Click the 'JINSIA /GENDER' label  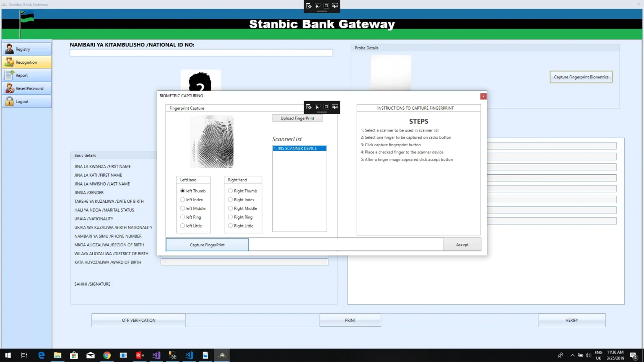click(89, 193)
